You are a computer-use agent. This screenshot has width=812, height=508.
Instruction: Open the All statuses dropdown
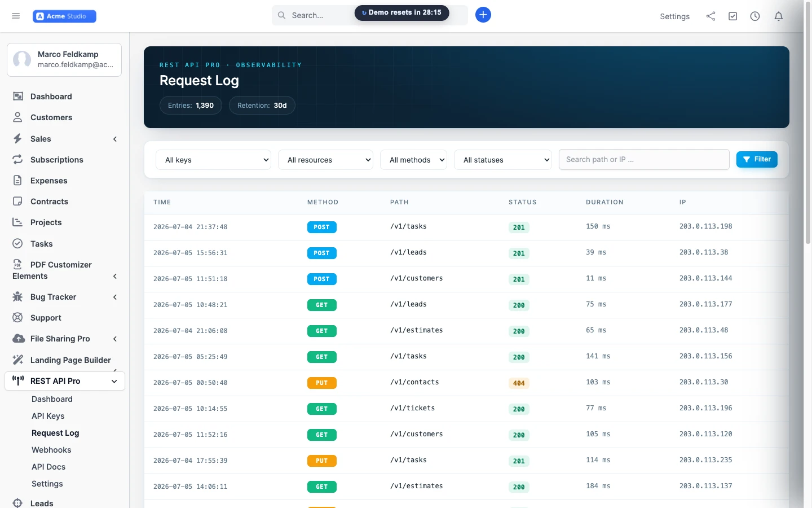[503, 160]
